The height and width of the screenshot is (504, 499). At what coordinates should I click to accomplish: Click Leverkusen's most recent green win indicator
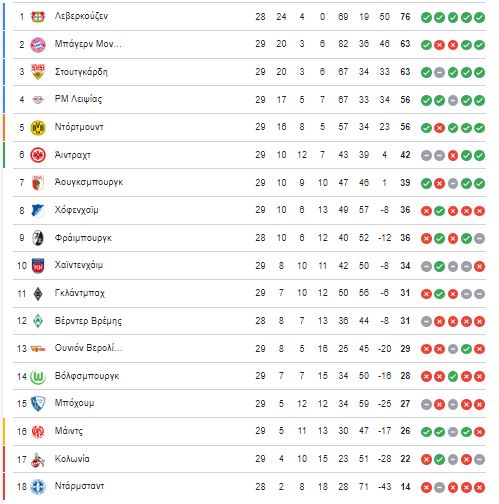coord(479,17)
